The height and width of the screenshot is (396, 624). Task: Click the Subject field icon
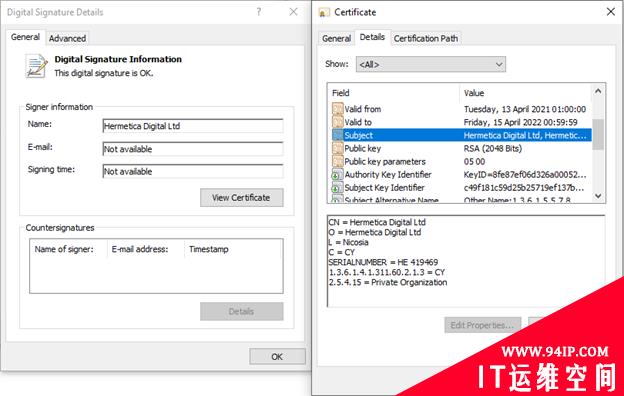coord(337,135)
